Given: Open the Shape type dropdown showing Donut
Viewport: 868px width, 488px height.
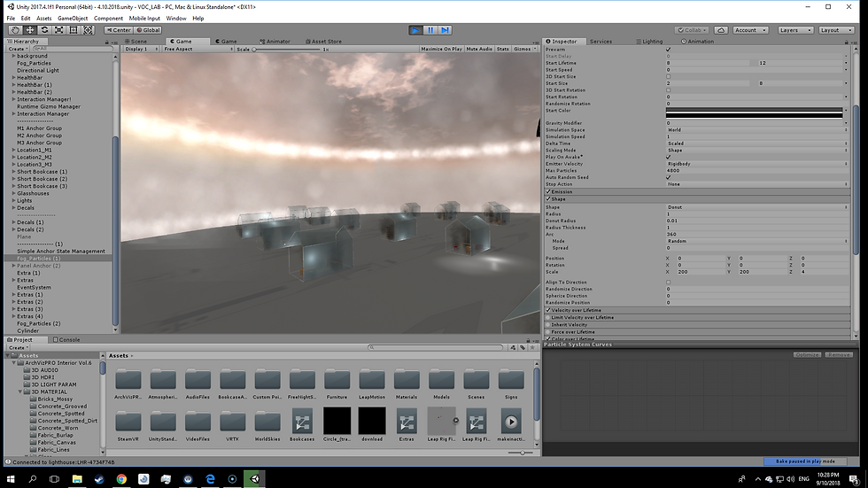Looking at the screenshot, I should (x=756, y=207).
